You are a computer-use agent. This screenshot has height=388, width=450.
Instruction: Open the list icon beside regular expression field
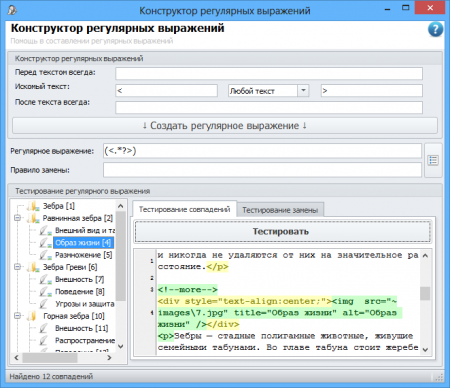(x=433, y=160)
